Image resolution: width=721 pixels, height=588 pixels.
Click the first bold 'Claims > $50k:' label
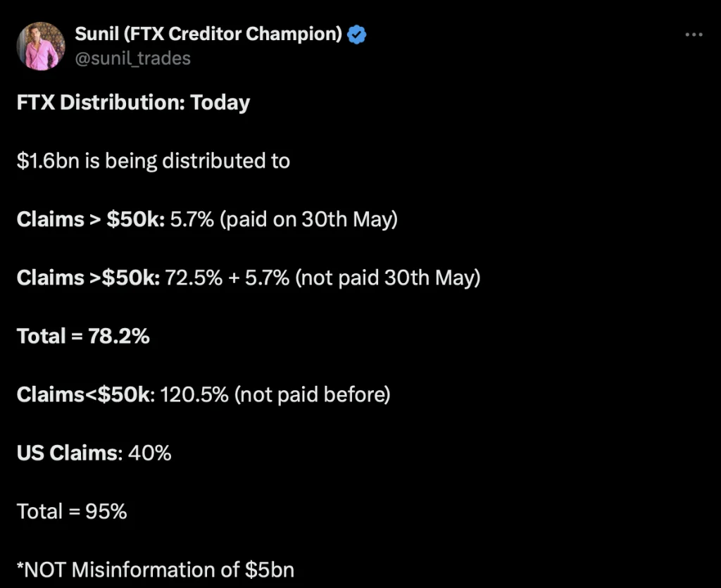pyautogui.click(x=90, y=220)
